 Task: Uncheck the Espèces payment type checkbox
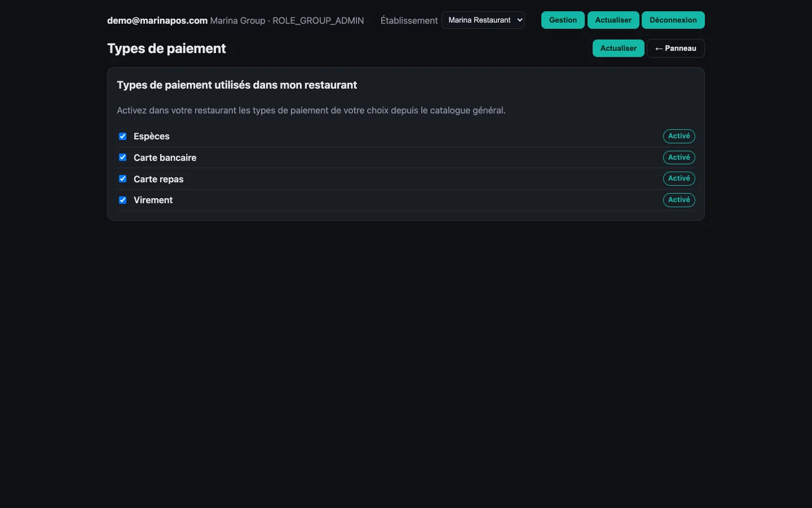(x=122, y=137)
